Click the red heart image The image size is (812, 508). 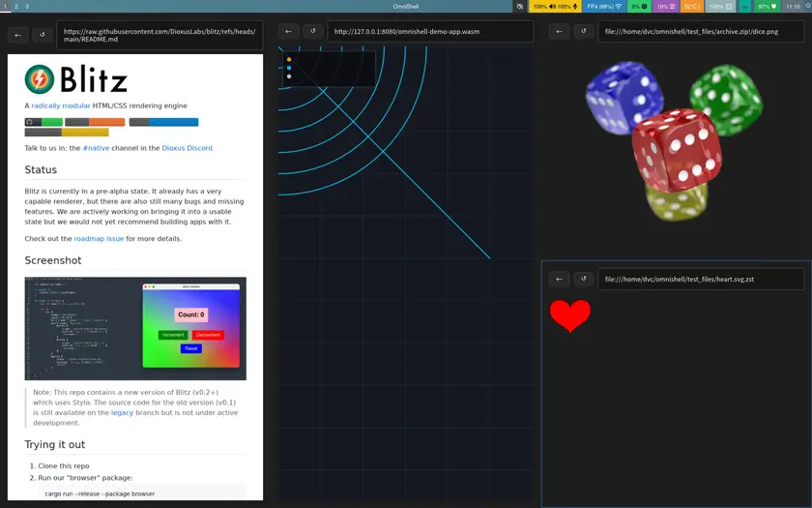click(569, 315)
